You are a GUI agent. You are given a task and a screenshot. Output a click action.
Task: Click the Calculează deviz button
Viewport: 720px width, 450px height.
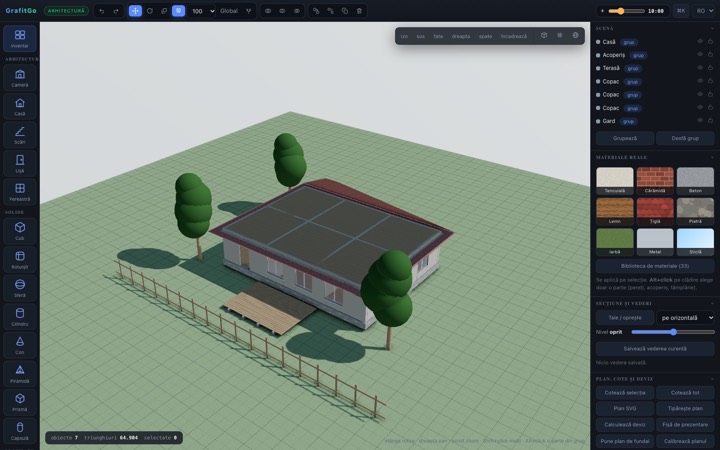(625, 425)
